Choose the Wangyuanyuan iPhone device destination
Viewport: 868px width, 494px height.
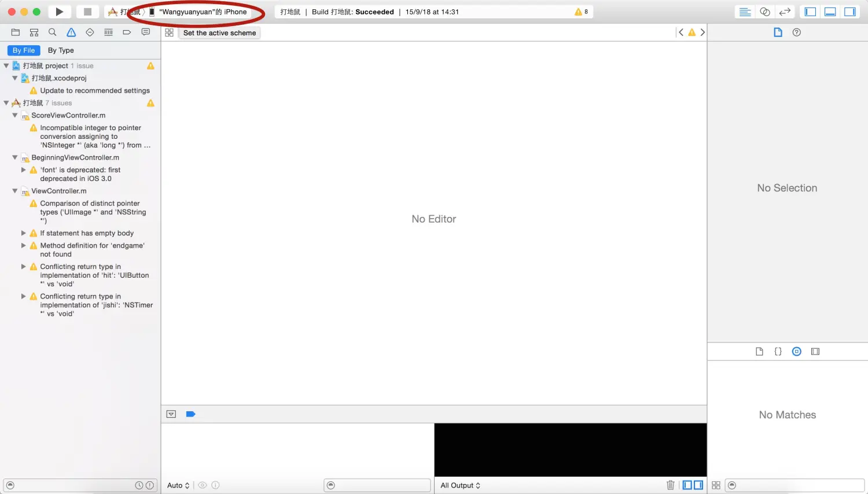(198, 12)
